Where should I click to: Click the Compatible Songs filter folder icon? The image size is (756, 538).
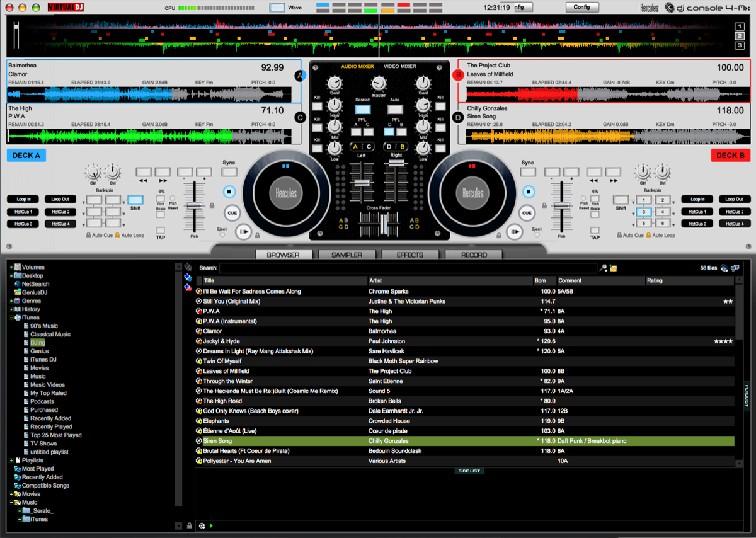click(17, 486)
